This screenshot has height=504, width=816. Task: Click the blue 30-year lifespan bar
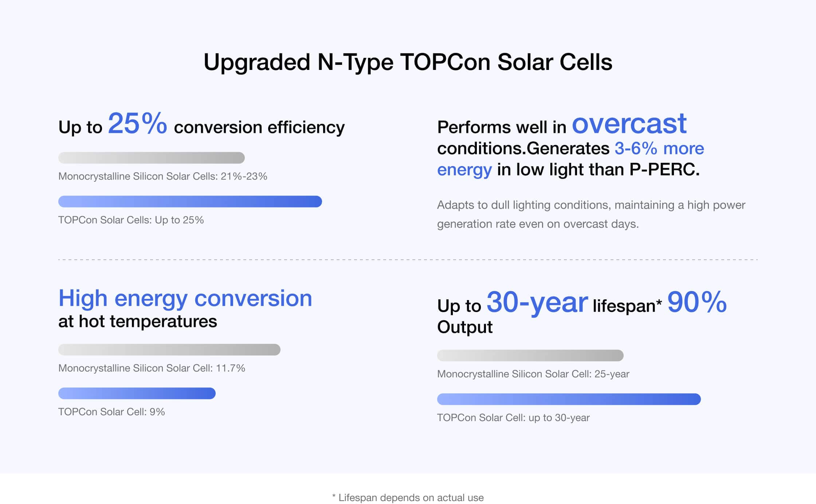click(x=569, y=399)
